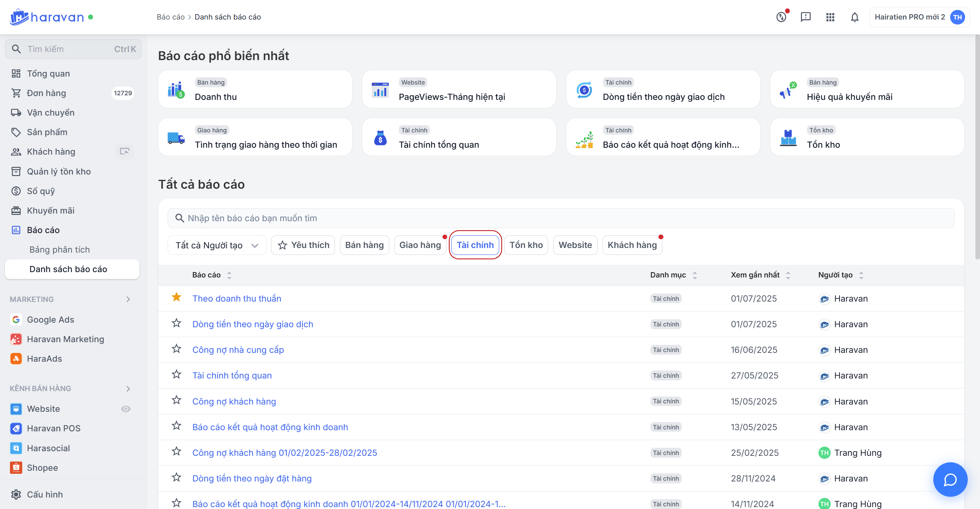Open Shopee sales channel in sidebar
The width and height of the screenshot is (980, 509).
(x=42, y=468)
